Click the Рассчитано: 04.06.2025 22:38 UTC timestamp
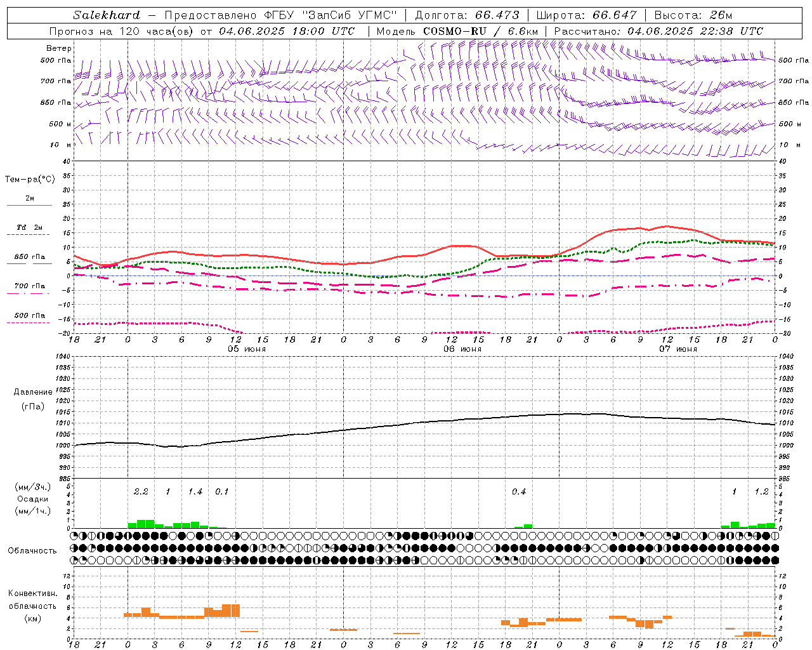Image resolution: width=812 pixels, height=650 pixels. click(x=658, y=31)
